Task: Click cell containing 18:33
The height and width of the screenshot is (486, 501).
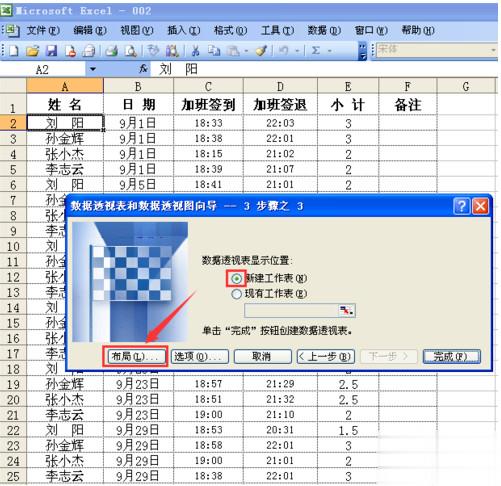Action: [208, 123]
